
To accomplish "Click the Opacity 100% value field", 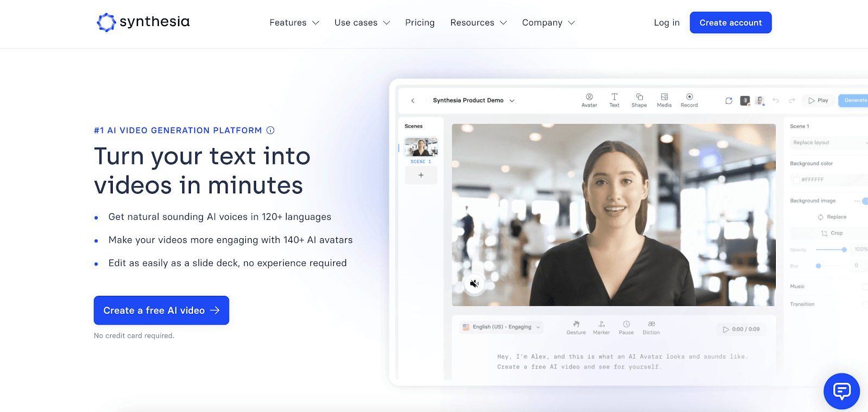I will coord(860,250).
